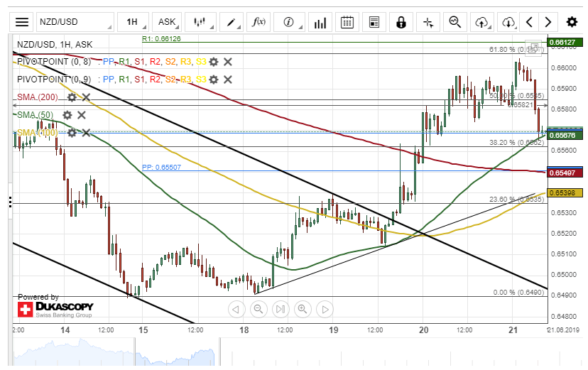Open the candlestick chart type menu
Image resolution: width=588 pixels, height=370 pixels.
(202, 22)
